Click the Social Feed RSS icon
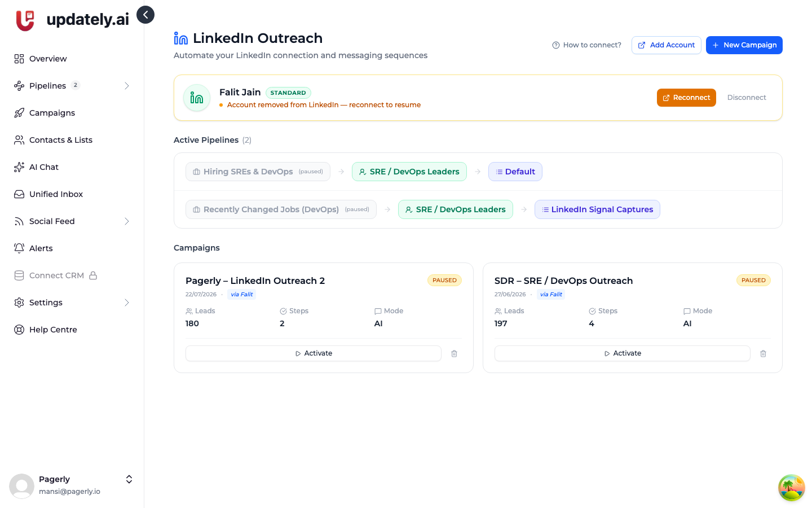 tap(19, 221)
